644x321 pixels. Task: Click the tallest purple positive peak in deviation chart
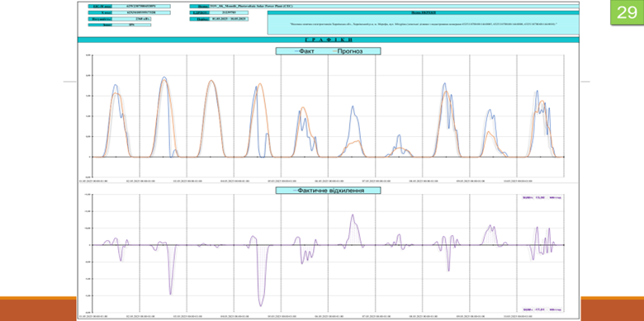tap(353, 215)
